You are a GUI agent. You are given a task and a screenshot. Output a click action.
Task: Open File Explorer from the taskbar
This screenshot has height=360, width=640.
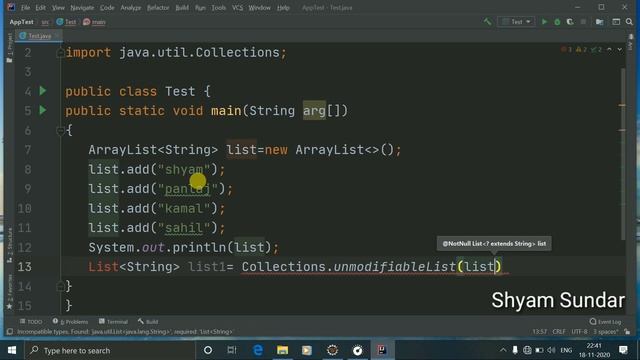[282, 350]
